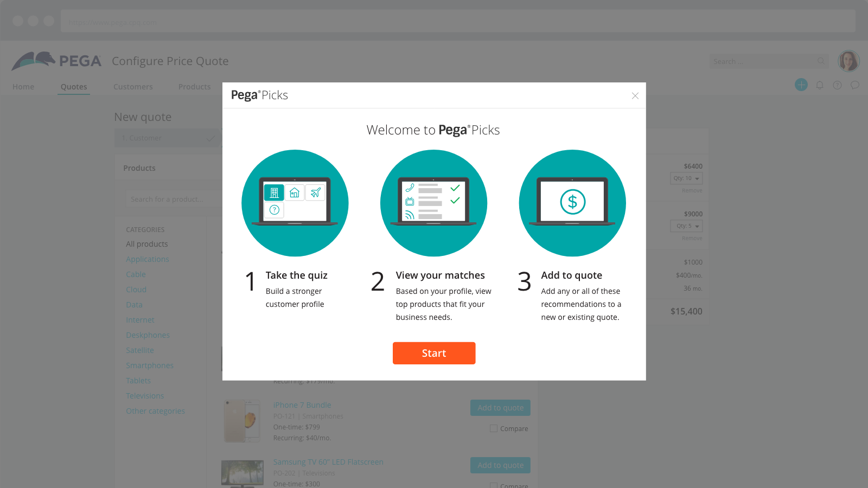Expand the Qty: 5 dropdown
Viewport: 868px width, 488px height.
tap(686, 226)
